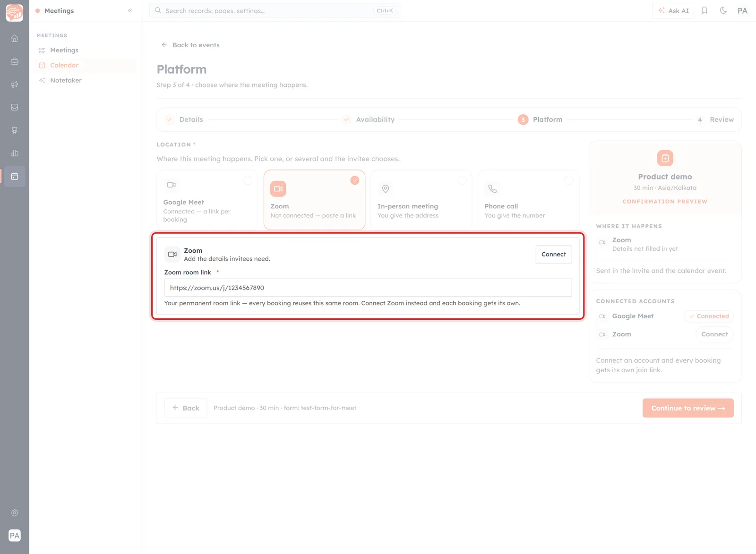This screenshot has height=554, width=756.
Task: Click Zoom icon under Where It Happens
Action: click(602, 242)
